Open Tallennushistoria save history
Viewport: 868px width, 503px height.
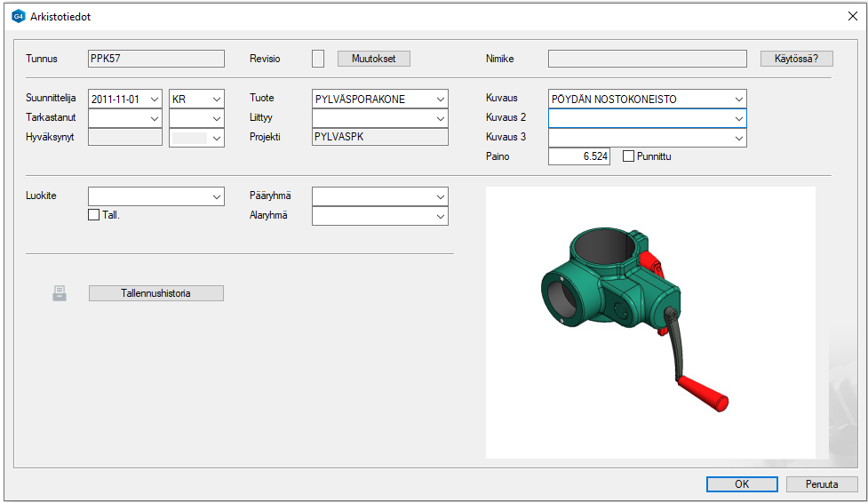(156, 293)
